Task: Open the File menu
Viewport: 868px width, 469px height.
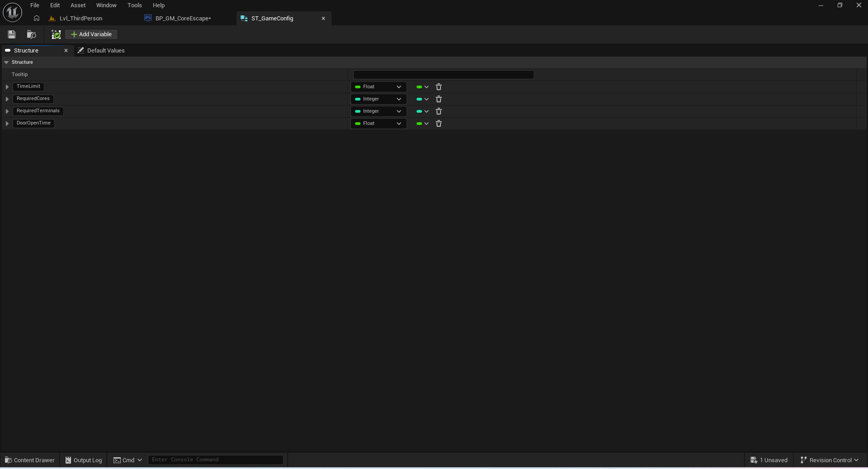Action: 35,5
